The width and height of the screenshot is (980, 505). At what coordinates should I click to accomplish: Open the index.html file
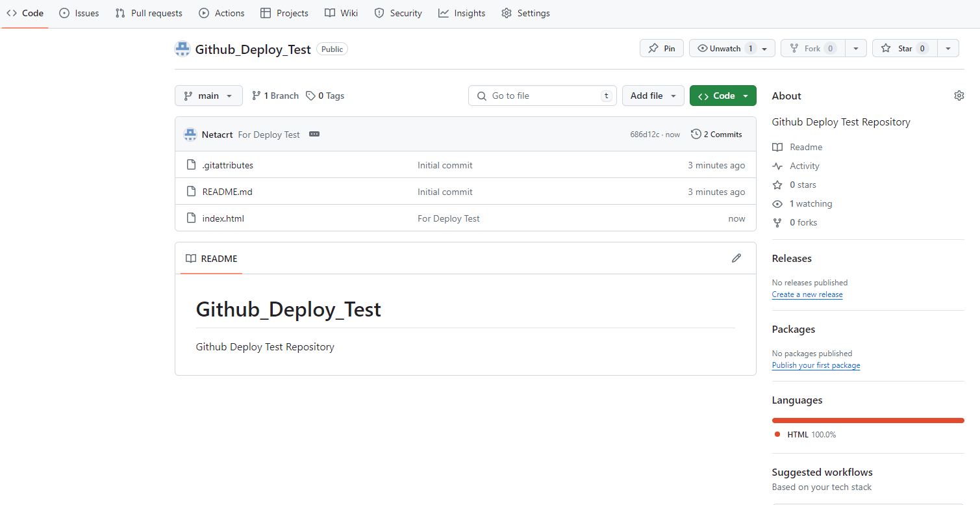tap(223, 218)
